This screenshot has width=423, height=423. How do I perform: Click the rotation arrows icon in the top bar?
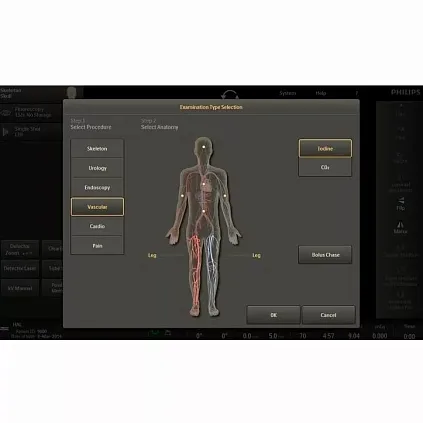230,94
